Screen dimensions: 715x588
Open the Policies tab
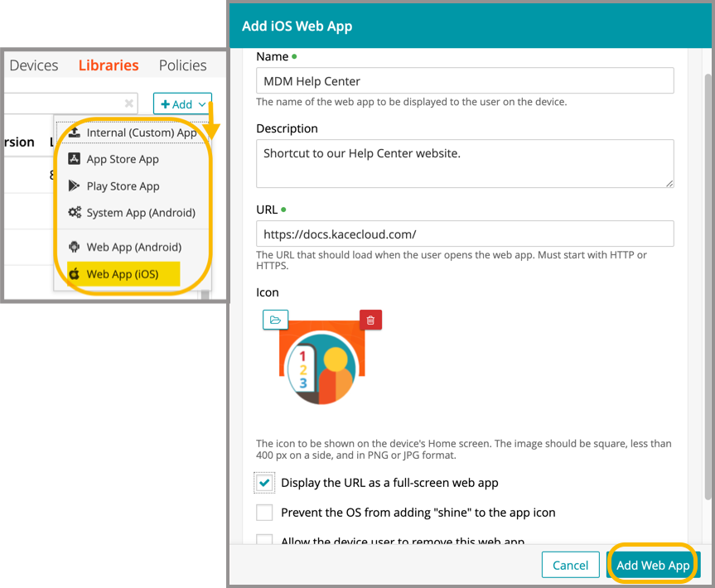[x=182, y=65]
